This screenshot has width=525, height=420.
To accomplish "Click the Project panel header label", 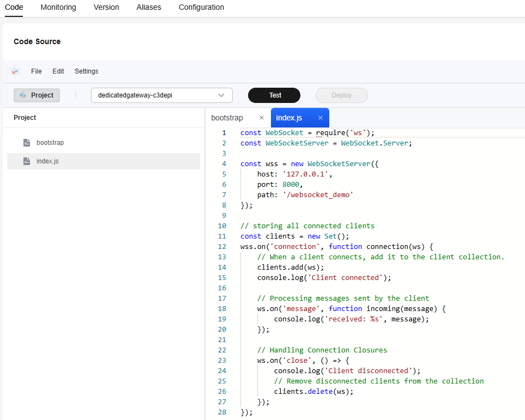I will (25, 118).
